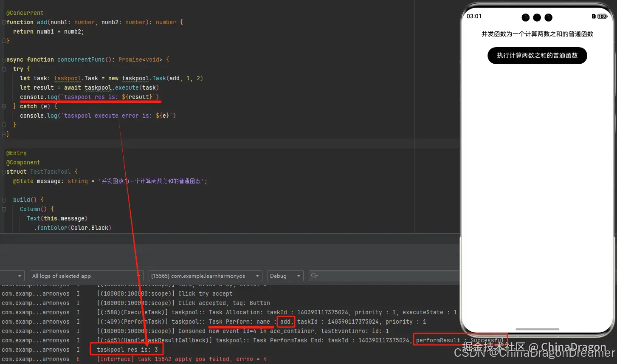Select the 'Click try accept' log row
617x364 pixels.
(x=229, y=293)
